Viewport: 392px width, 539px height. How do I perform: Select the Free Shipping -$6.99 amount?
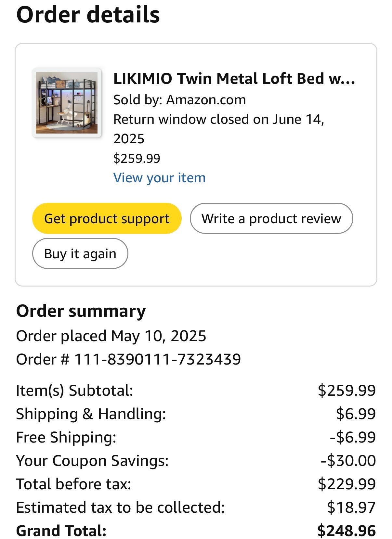(x=353, y=437)
